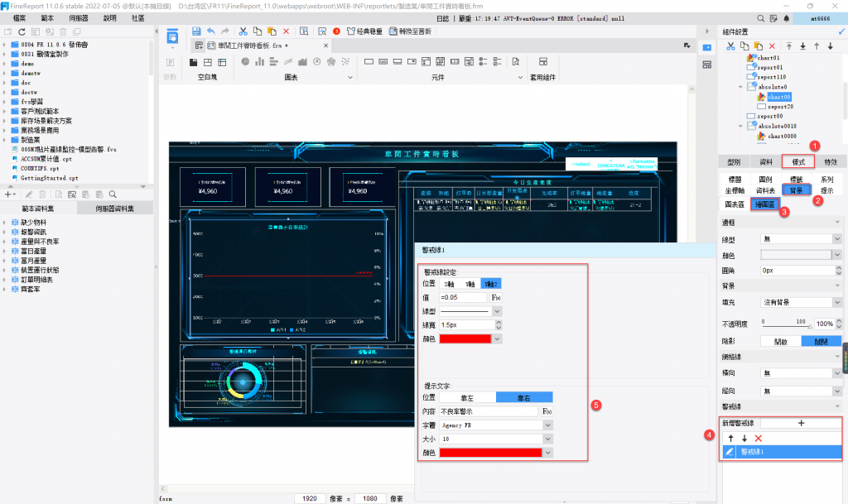Insert a horizontal bar chart icon
This screenshot has height=504, width=848.
click(x=273, y=61)
